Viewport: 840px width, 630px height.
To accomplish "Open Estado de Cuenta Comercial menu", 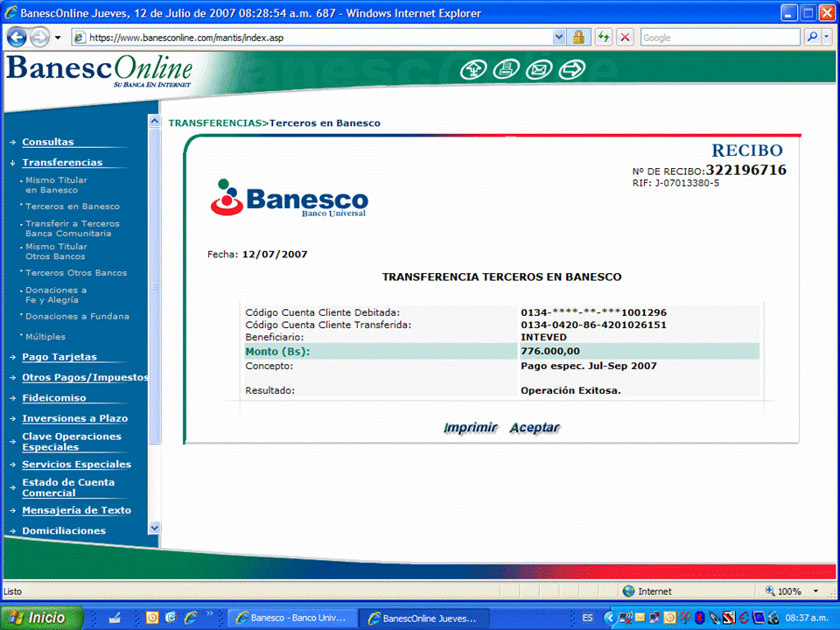I will 68,487.
